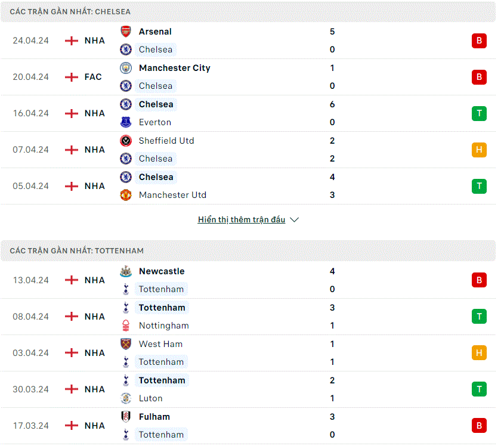
Task: Click the Newcastle club crest icon
Action: pos(126,271)
